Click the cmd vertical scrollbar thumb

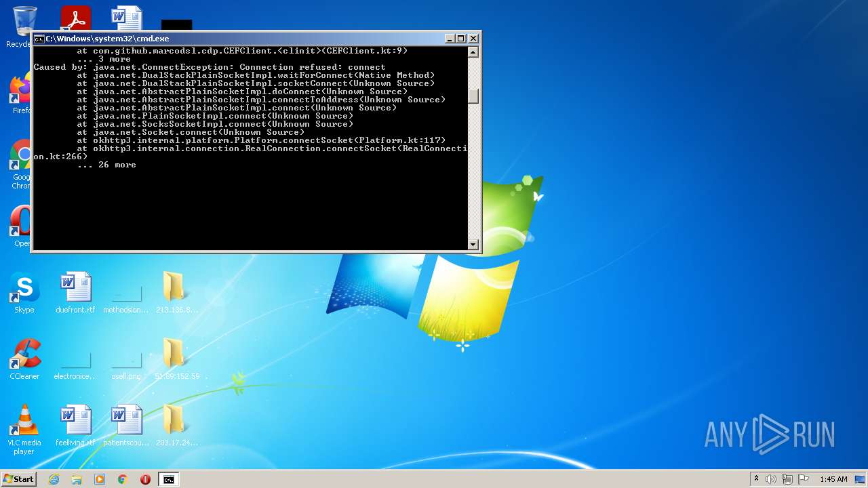click(473, 96)
